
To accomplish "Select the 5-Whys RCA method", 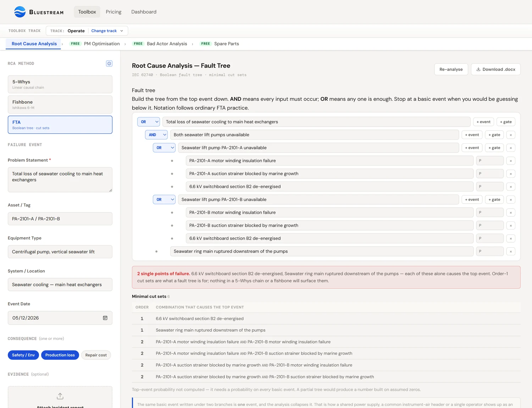I will (x=60, y=84).
